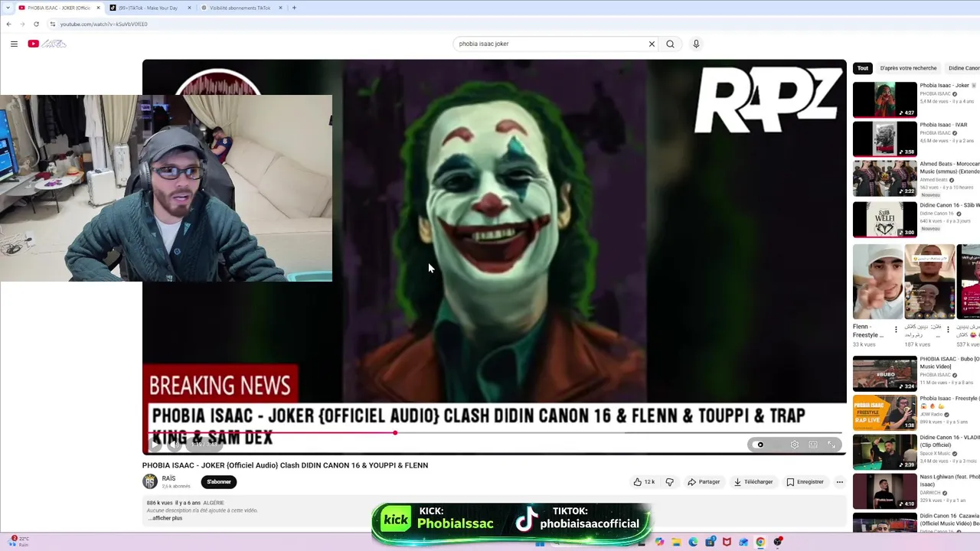Viewport: 980px width, 551px height.
Task: Close the Visibilité abonnements TikTok tab
Action: (x=280, y=8)
